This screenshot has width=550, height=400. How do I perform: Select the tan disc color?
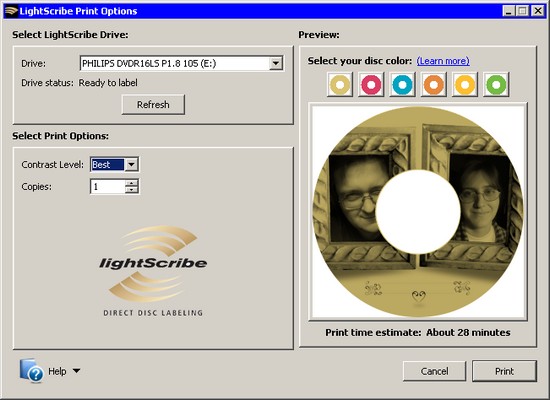coord(340,85)
